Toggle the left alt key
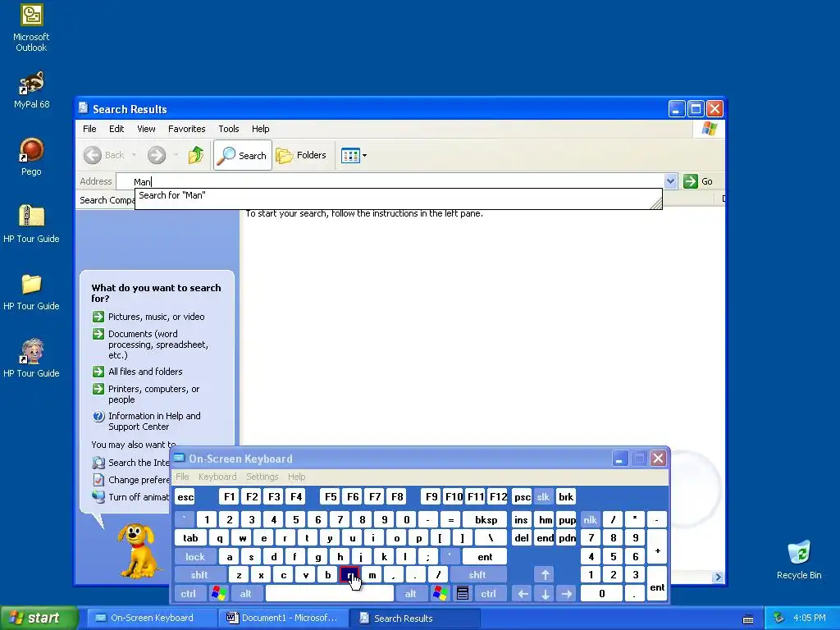The width and height of the screenshot is (840, 630). [246, 594]
